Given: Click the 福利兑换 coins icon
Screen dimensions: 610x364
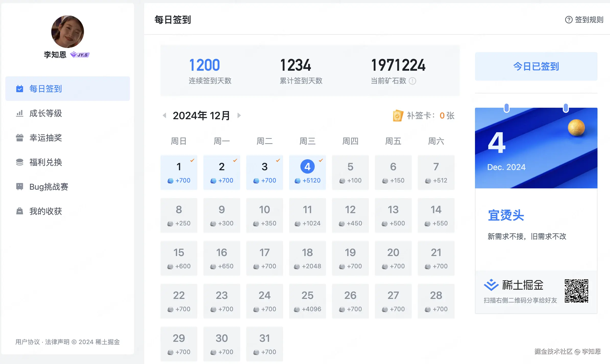Looking at the screenshot, I should [20, 162].
